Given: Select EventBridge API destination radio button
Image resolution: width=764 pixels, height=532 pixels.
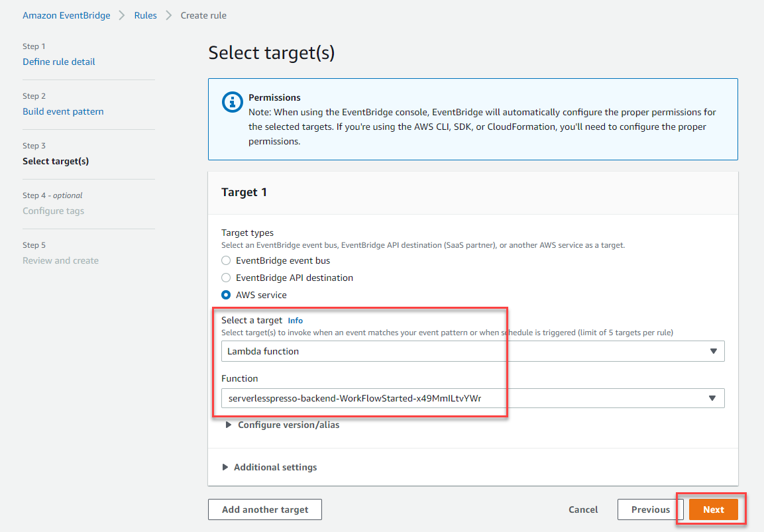Looking at the screenshot, I should pos(226,278).
